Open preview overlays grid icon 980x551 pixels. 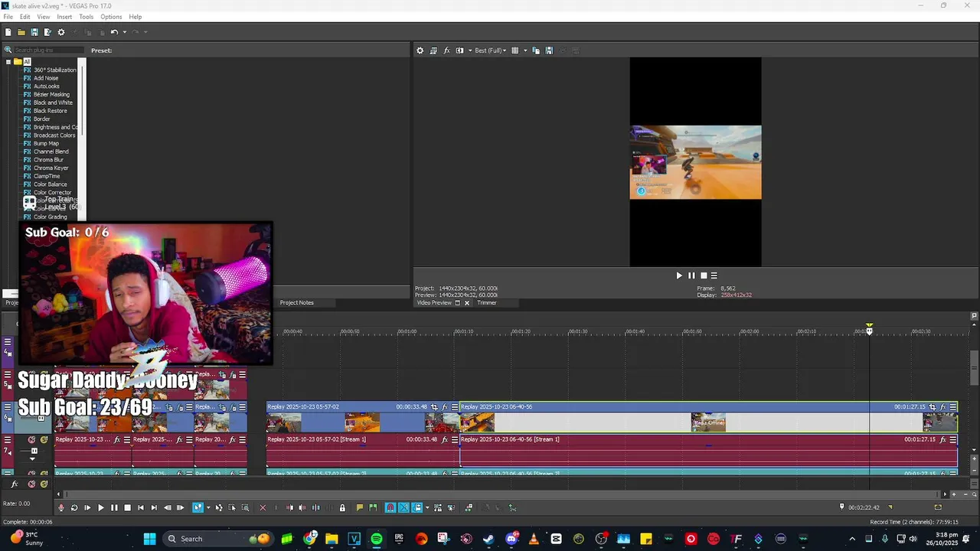click(514, 51)
